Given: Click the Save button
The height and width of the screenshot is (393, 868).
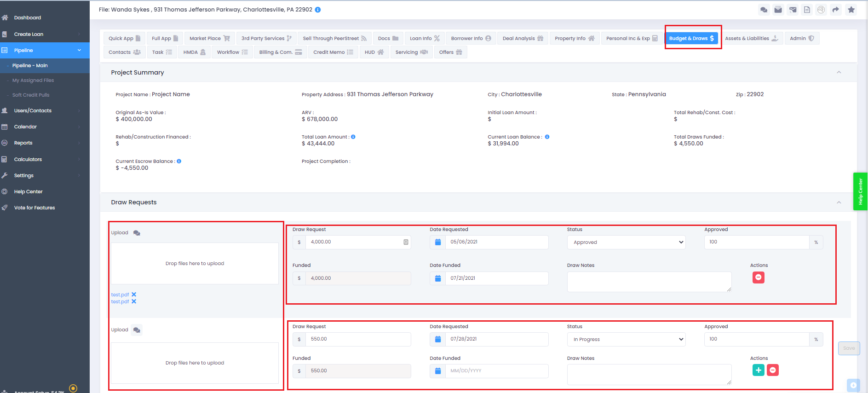Looking at the screenshot, I should [849, 348].
